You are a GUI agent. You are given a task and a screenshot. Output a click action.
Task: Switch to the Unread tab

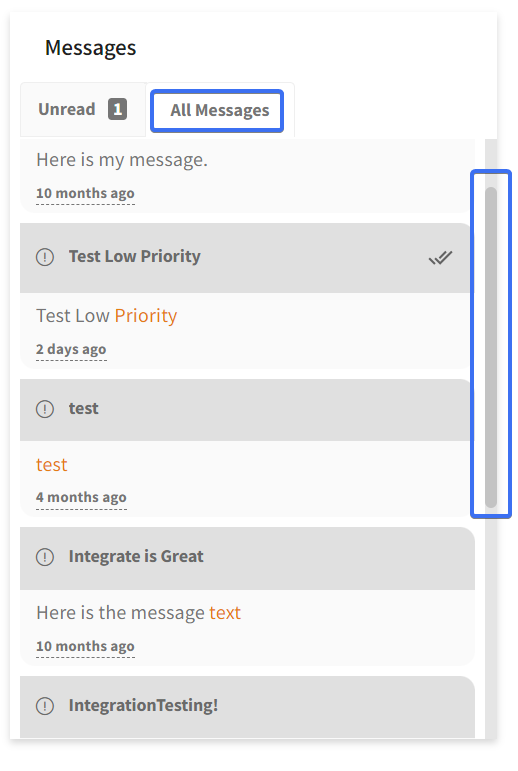83,109
